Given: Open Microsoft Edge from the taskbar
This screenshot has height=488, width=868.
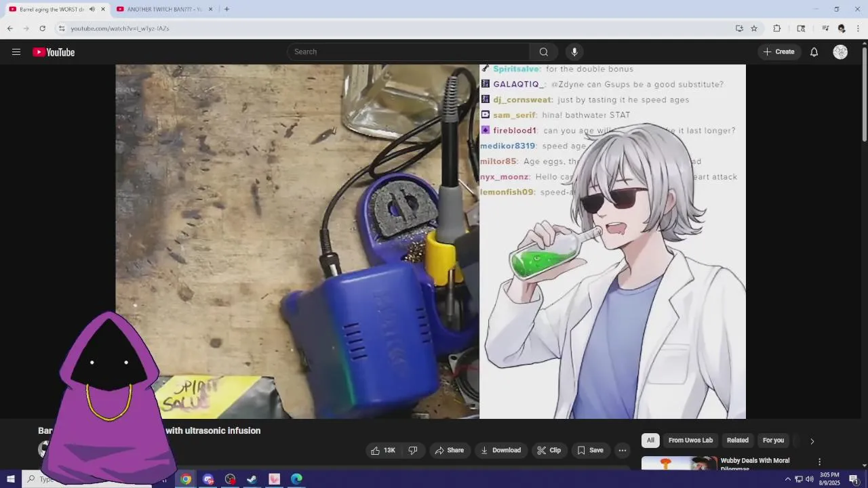Looking at the screenshot, I should [x=296, y=479].
